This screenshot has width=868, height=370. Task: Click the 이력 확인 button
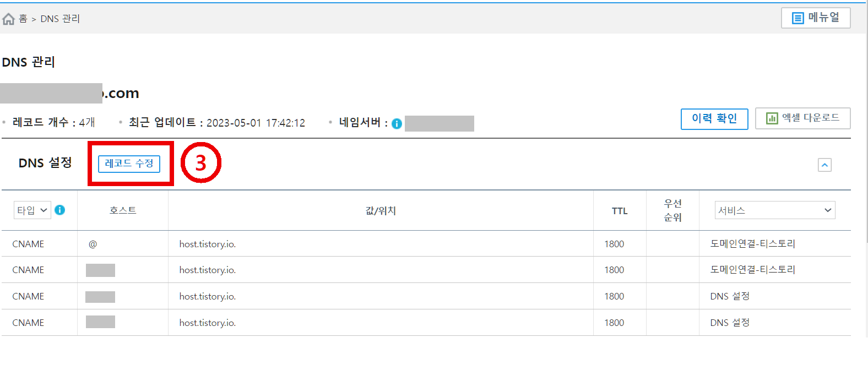pos(714,118)
